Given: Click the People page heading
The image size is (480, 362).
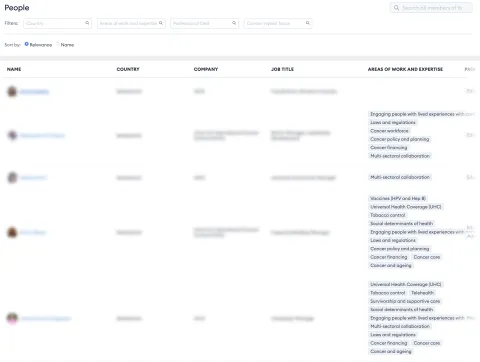Looking at the screenshot, I should pyautogui.click(x=17, y=8).
